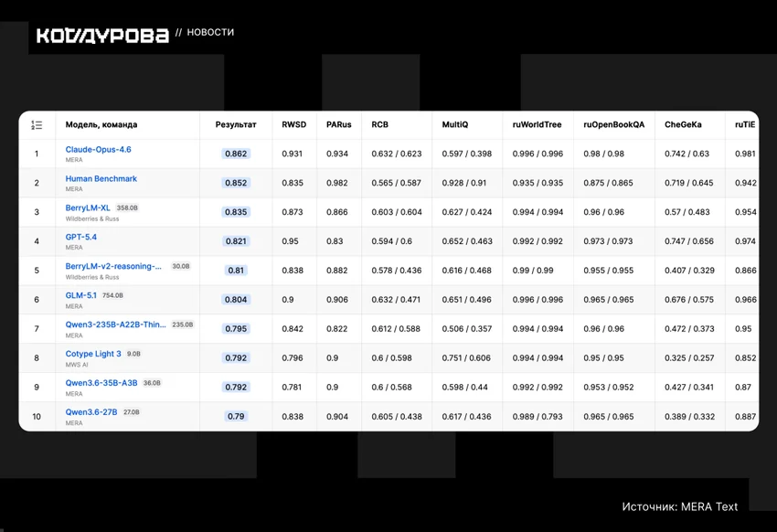This screenshot has width=777, height=532.
Task: Click the 754.0B size tag for GLM-5.1
Action: [x=112, y=296]
